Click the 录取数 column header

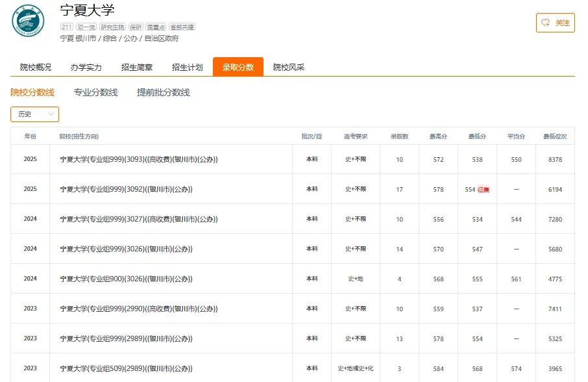pos(399,136)
